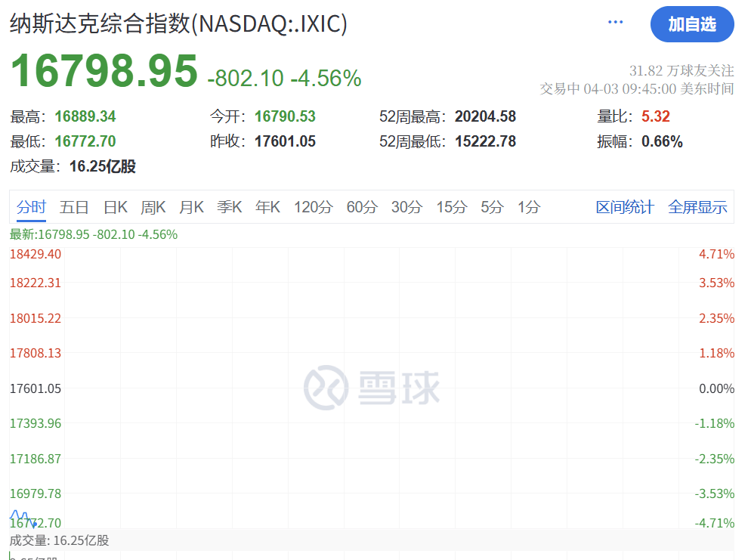Select the 60分 interval tab

(362, 206)
